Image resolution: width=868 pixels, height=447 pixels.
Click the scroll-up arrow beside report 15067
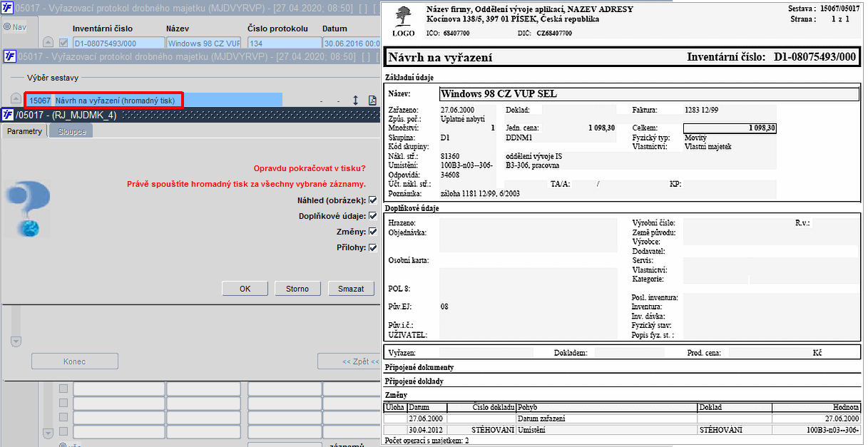coord(16,100)
